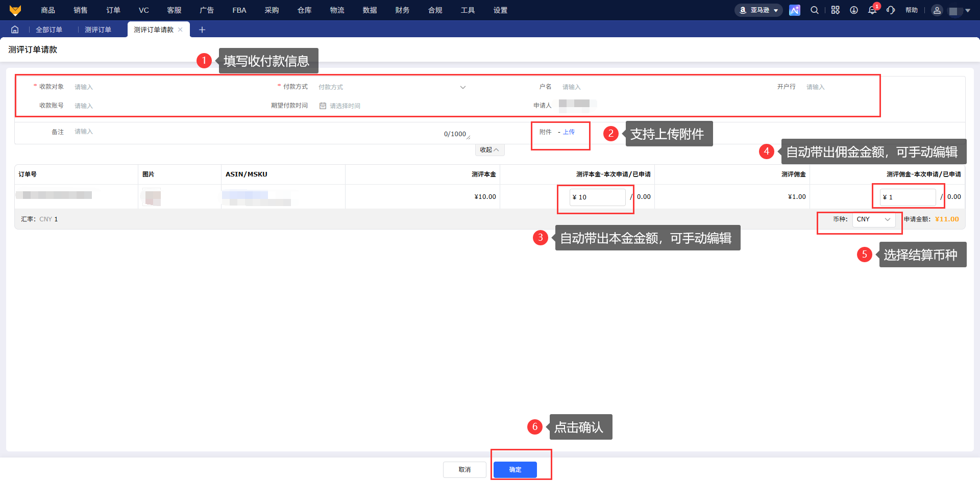Collapse the form with 收起
This screenshot has height=482, width=980.
(489, 150)
